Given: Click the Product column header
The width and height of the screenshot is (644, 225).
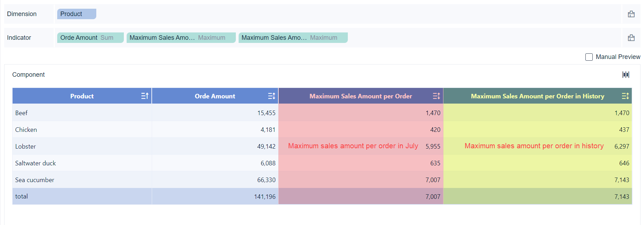Looking at the screenshot, I should point(82,96).
